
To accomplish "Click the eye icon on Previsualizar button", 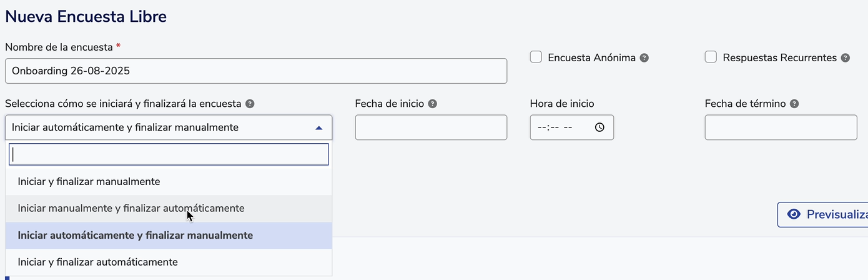I will pyautogui.click(x=794, y=214).
